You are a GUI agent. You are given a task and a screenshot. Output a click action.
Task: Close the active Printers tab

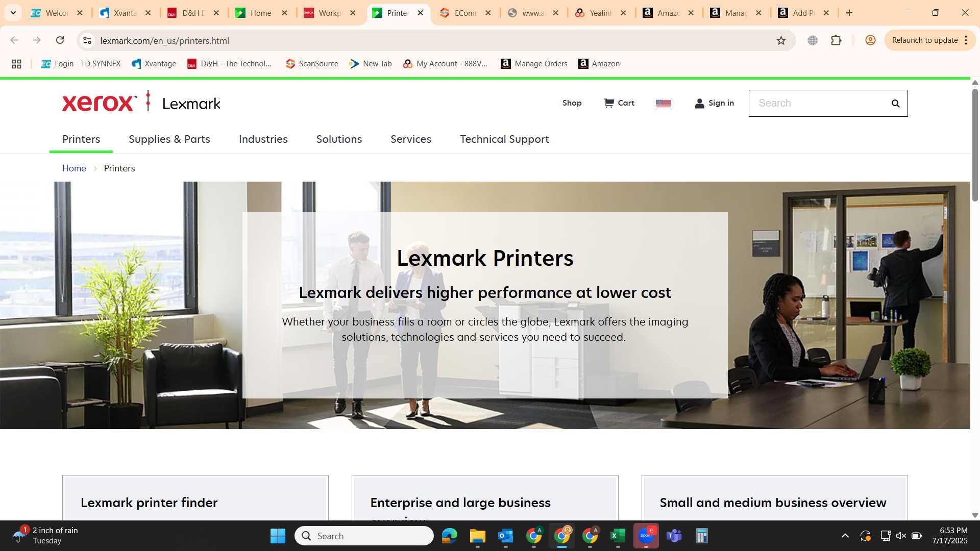point(420,13)
